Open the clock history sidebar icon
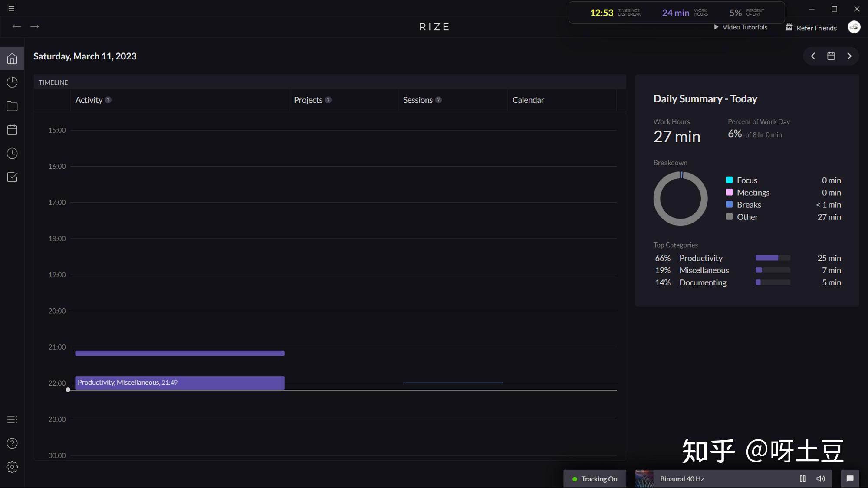Viewport: 868px width, 488px height. click(12, 154)
